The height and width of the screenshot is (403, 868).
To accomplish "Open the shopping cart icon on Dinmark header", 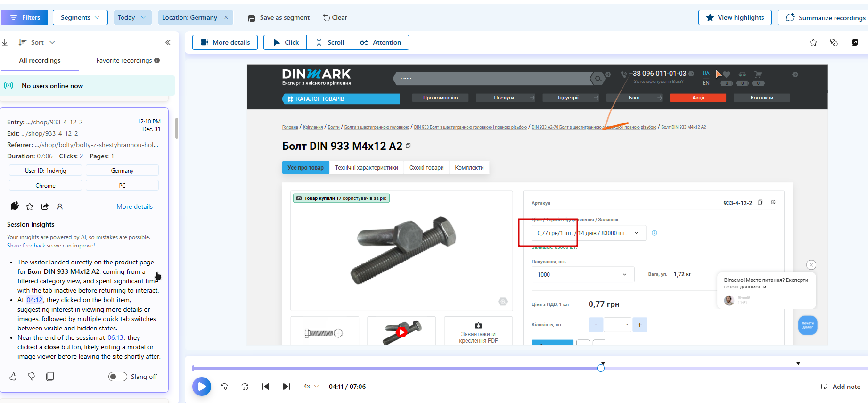I will [758, 74].
